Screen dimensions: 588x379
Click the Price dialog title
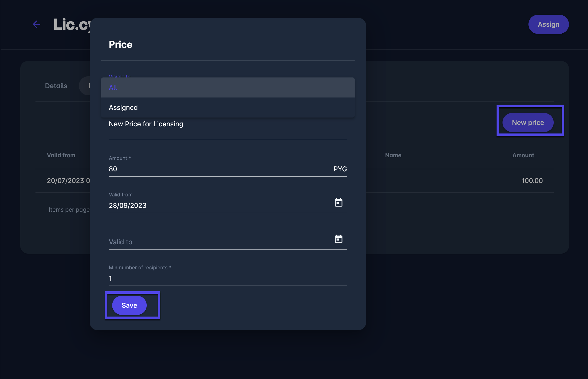(121, 45)
